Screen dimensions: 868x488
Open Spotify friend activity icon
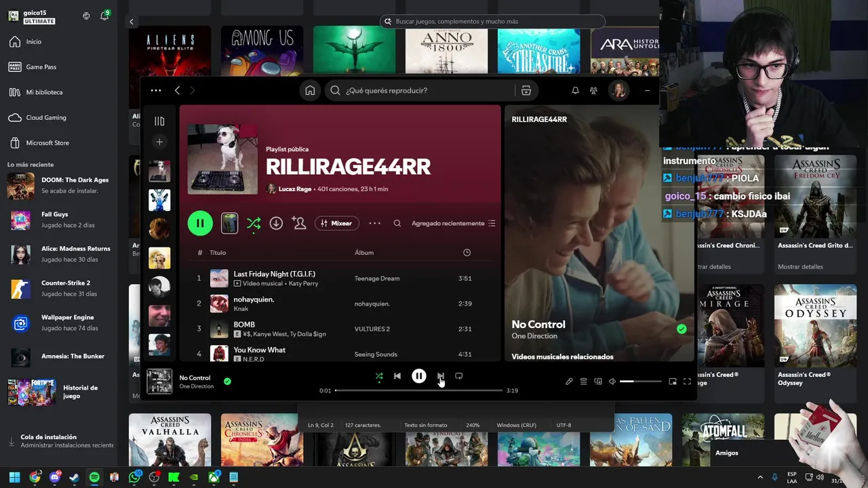tap(593, 90)
